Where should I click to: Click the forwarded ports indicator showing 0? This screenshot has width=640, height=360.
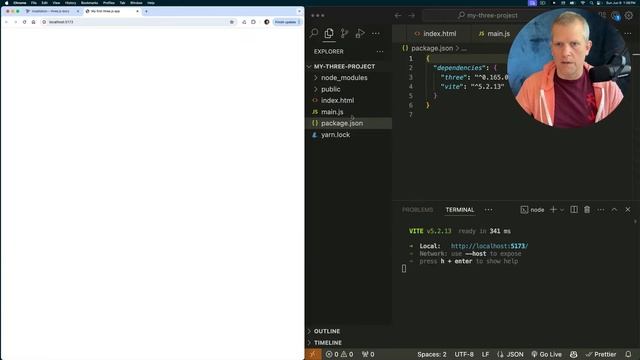coord(368,354)
